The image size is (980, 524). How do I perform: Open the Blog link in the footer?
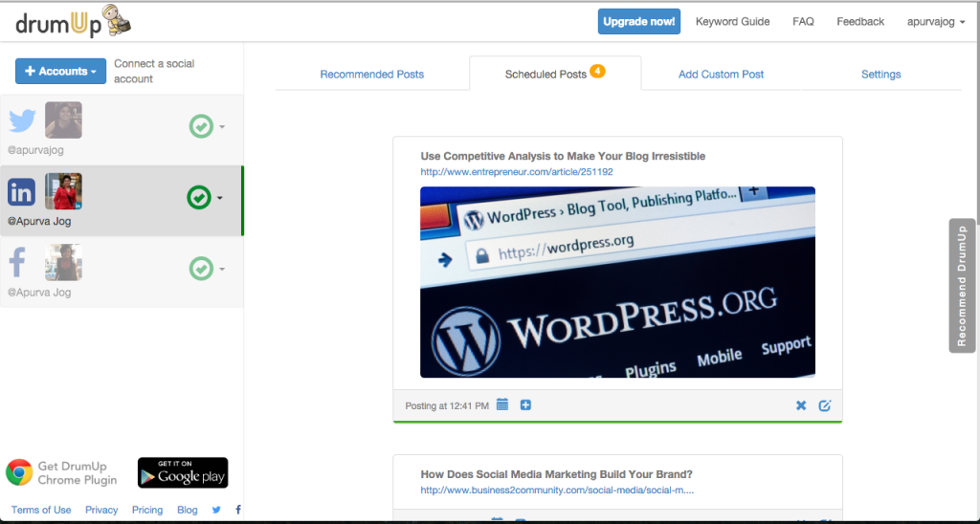pos(187,510)
